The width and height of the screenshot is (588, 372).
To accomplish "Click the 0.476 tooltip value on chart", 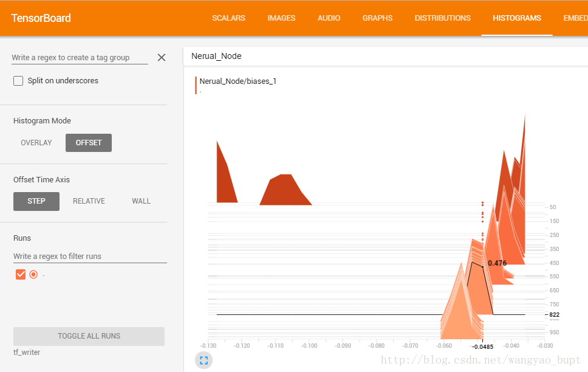I will click(x=497, y=263).
